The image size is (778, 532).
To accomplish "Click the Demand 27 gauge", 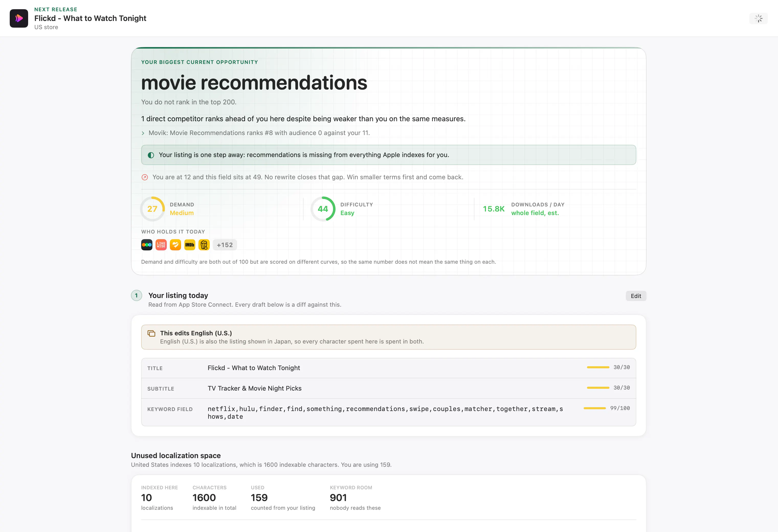I will [152, 209].
